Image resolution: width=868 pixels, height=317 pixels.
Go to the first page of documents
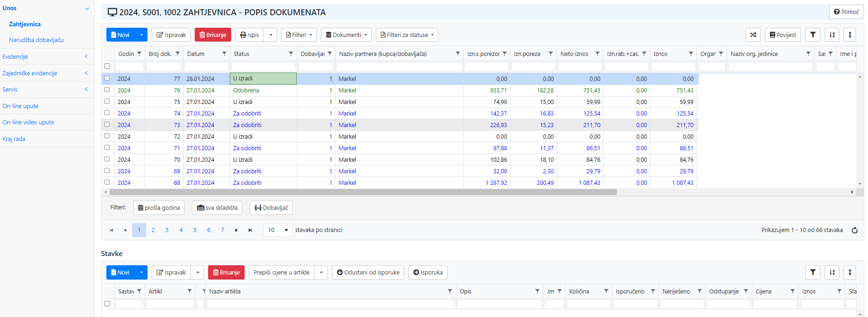(x=111, y=230)
